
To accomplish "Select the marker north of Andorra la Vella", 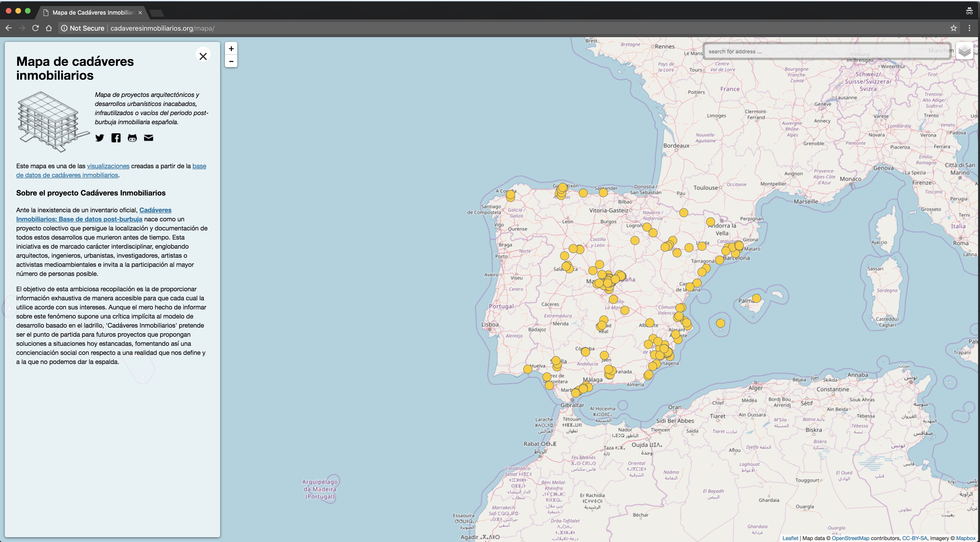I will pyautogui.click(x=710, y=222).
